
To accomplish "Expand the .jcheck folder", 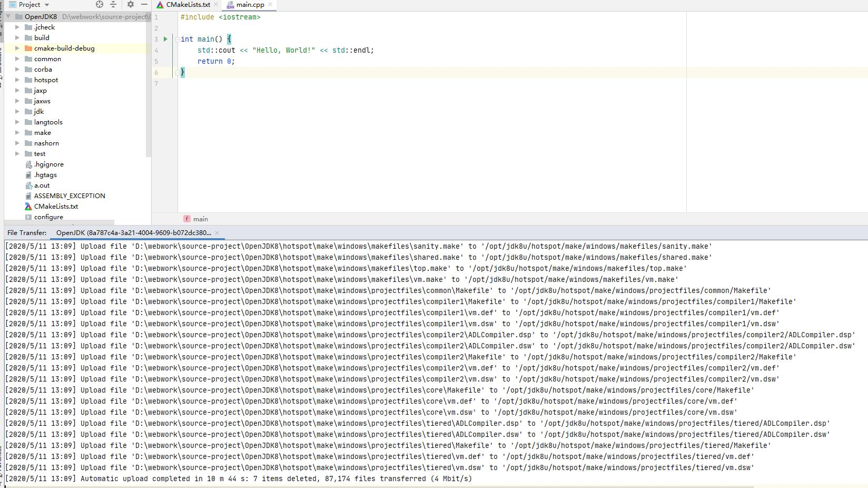I will (x=17, y=27).
